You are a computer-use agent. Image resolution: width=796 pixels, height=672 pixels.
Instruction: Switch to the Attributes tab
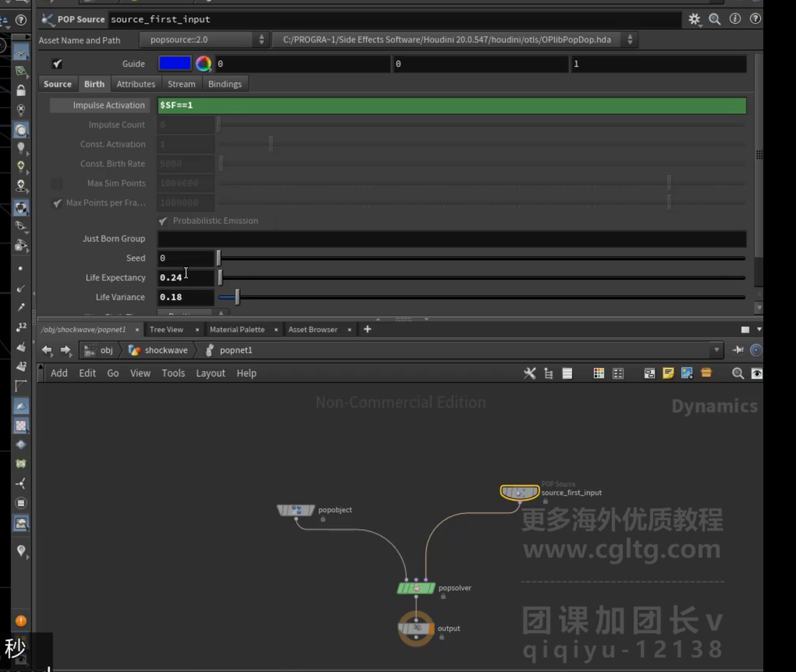click(136, 84)
